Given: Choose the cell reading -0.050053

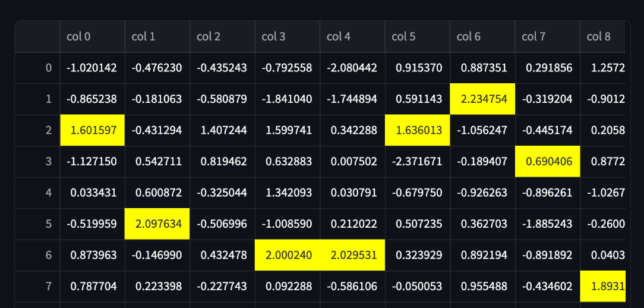Looking at the screenshot, I should click(x=417, y=287).
